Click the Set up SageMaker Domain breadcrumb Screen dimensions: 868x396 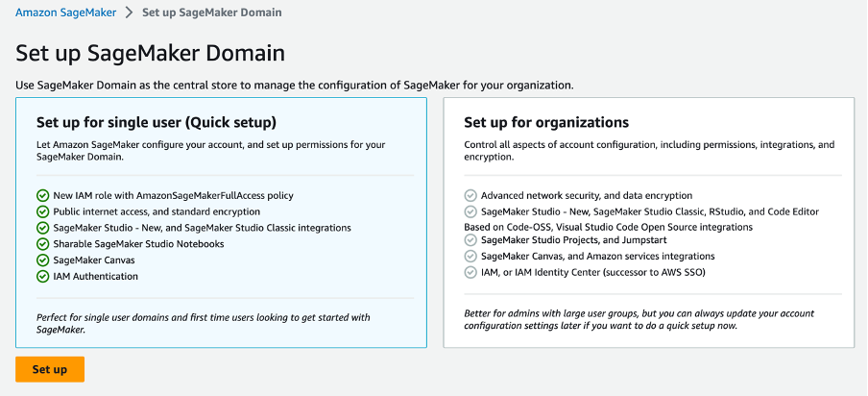pos(212,12)
